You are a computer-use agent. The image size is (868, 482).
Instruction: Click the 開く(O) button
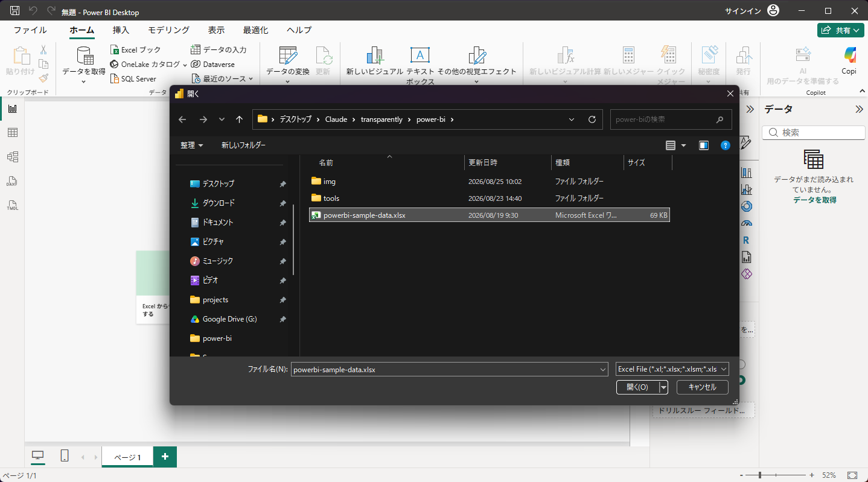click(x=637, y=387)
